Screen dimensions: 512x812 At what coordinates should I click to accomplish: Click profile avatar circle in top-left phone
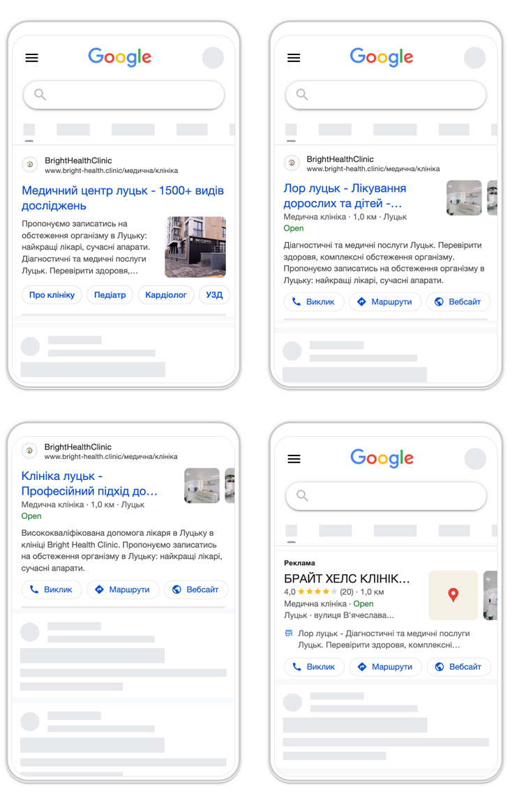click(x=213, y=57)
